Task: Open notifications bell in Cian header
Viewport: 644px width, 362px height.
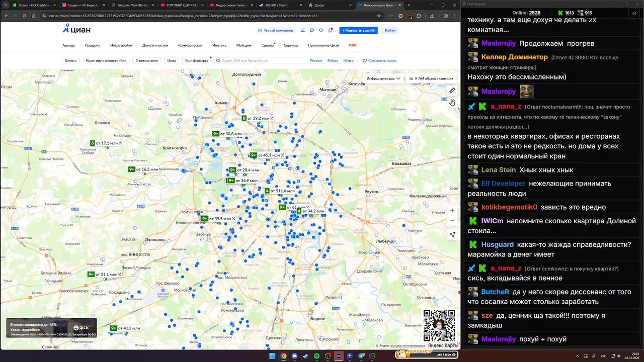Action: (330, 30)
